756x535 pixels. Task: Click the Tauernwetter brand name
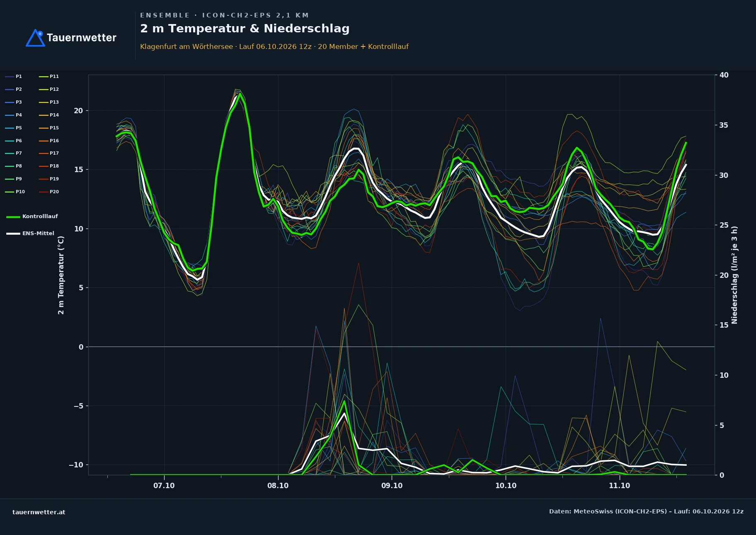(82, 38)
